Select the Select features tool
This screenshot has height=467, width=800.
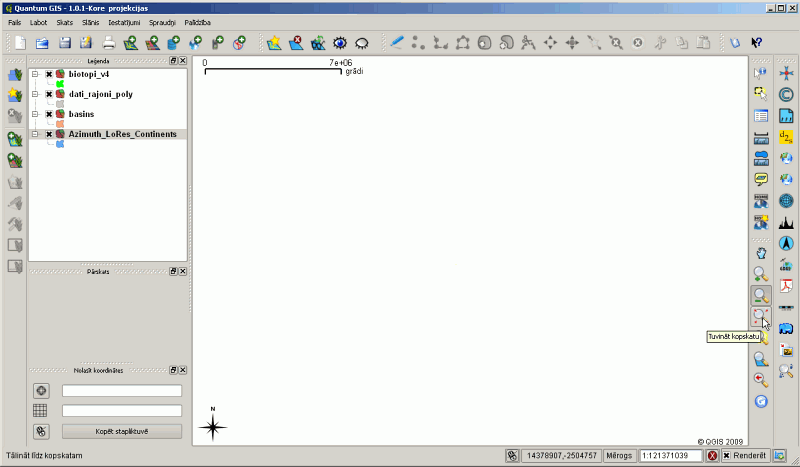tap(761, 94)
